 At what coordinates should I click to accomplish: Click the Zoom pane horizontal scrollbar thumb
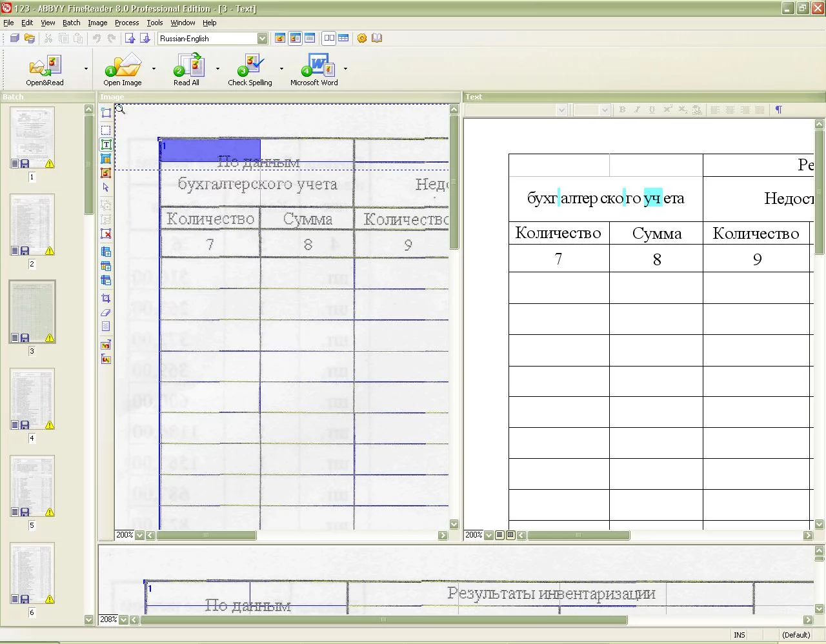[384, 620]
